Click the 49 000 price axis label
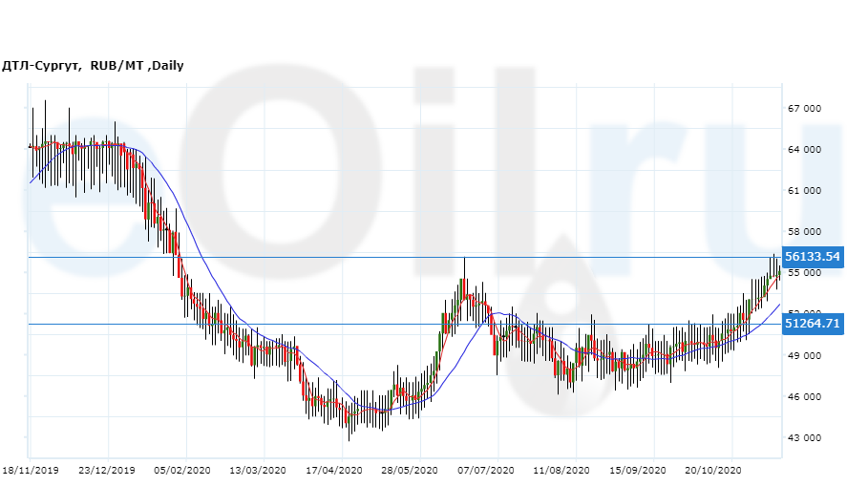Image resolution: width=868 pixels, height=486 pixels. coord(804,356)
